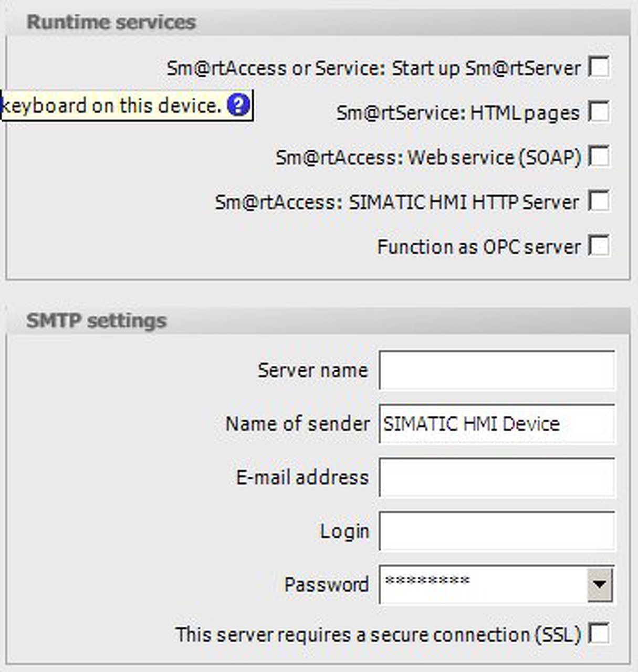Click the SSL secure connection label text
The image size is (638, 672).
[x=378, y=634]
